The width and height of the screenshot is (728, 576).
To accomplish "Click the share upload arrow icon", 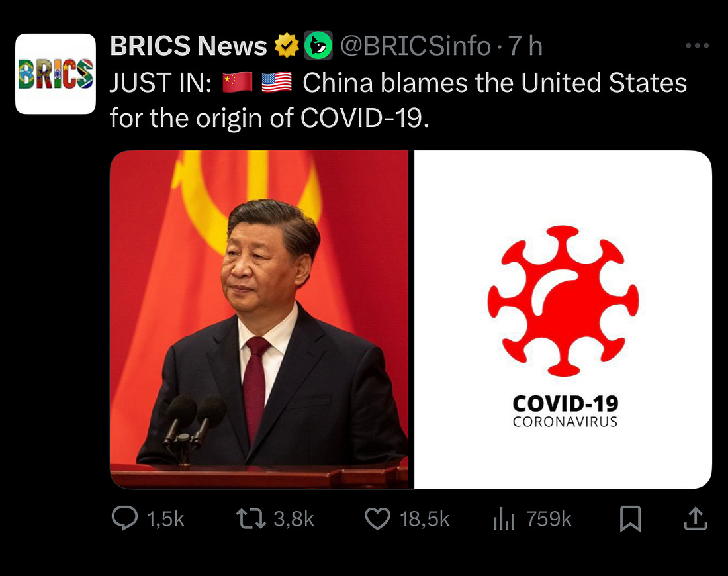I will (696, 518).
